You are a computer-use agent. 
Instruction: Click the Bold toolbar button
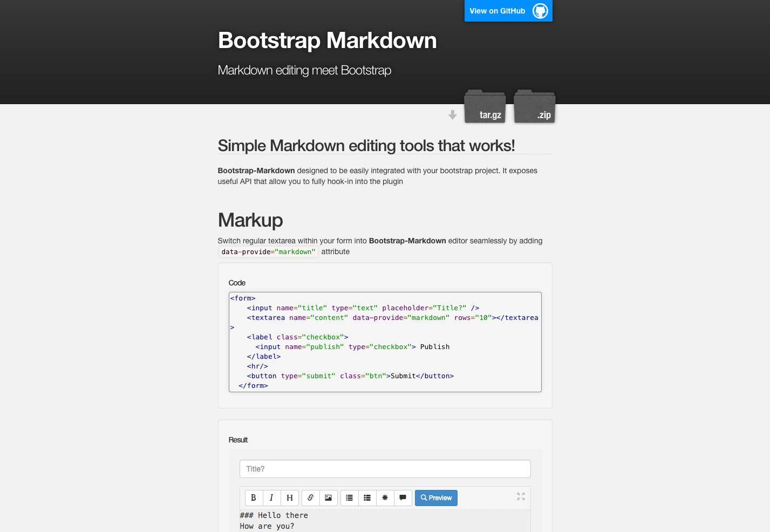(253, 497)
